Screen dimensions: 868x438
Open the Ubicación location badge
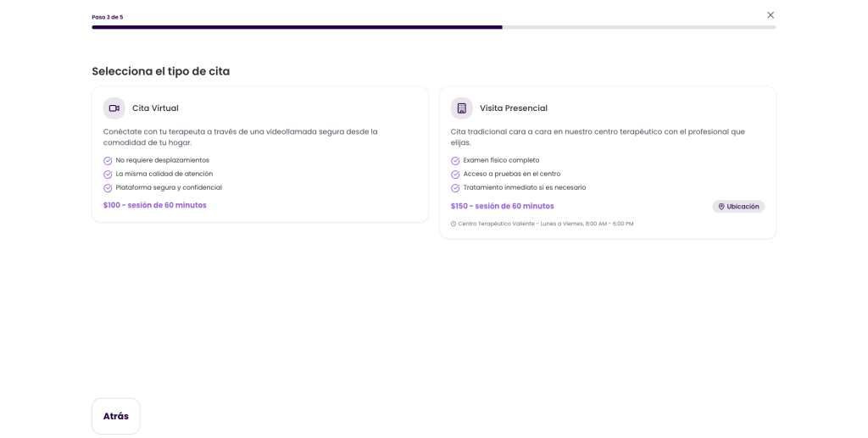[738, 207]
